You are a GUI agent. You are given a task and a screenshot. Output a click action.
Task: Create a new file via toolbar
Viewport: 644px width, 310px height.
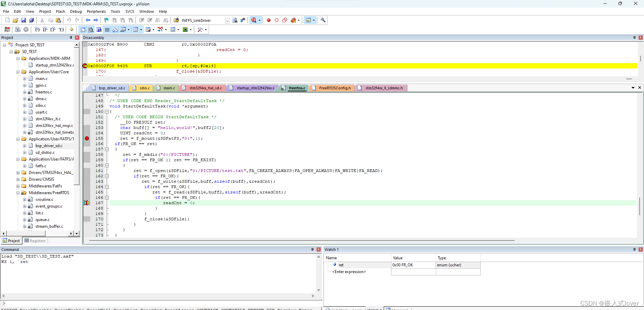pos(7,20)
